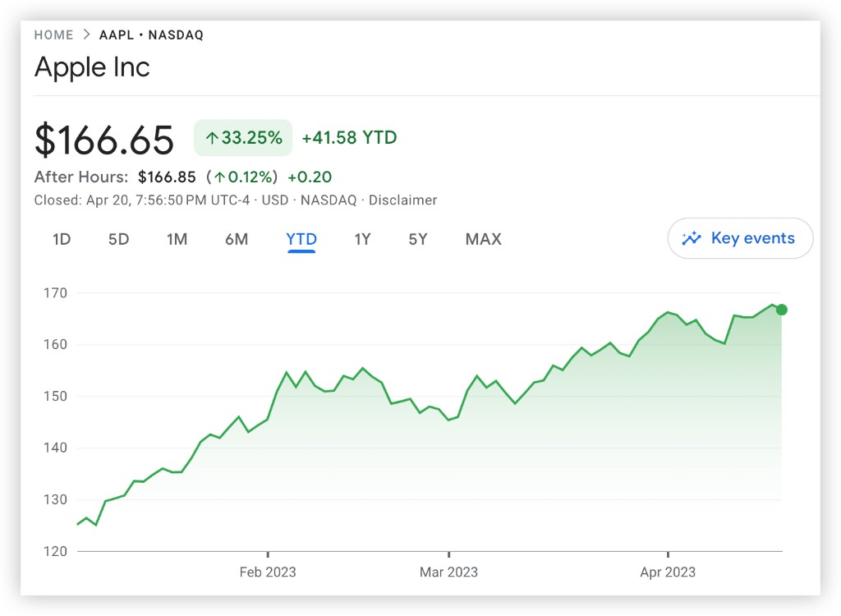The width and height of the screenshot is (841, 616).
Task: Click the green up-arrow in percentage badge
Action: pyautogui.click(x=211, y=138)
